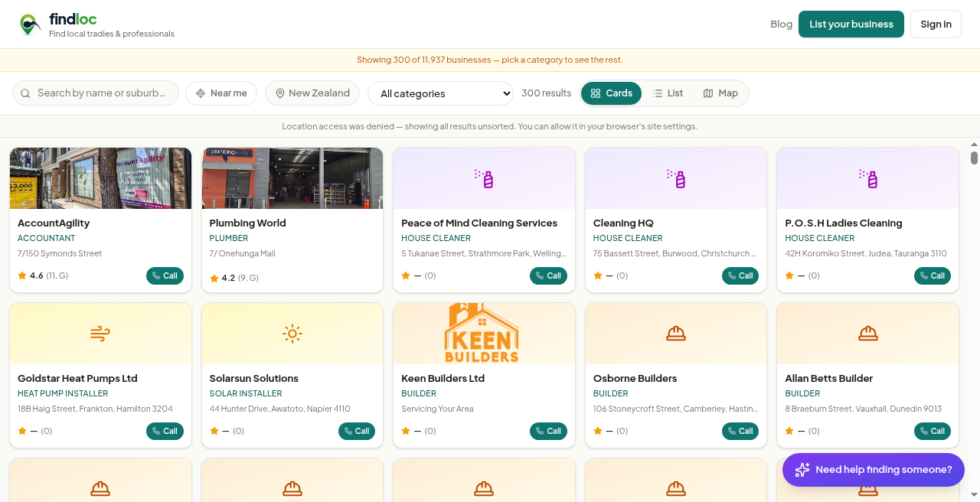This screenshot has height=502, width=980.
Task: Call Solarsun Solutions
Action: 357,431
